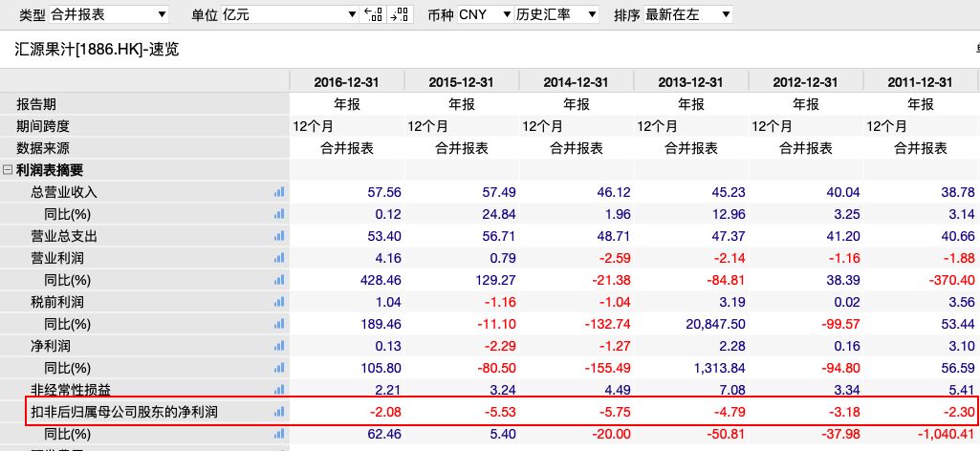Image resolution: width=980 pixels, height=451 pixels.
Task: Select the 总营业收入 row label
Action: coord(64,192)
